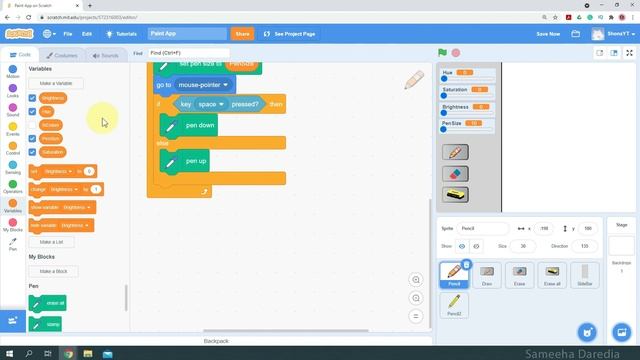Delete the selected Pencil sprite
This screenshot has height=360, width=640.
coord(467,264)
